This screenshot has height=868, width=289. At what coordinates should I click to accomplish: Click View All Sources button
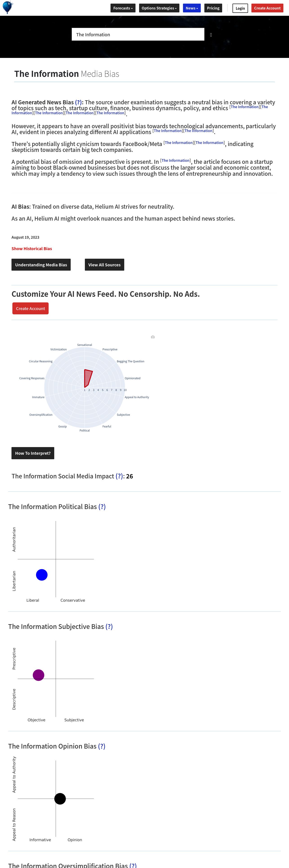pos(104,265)
